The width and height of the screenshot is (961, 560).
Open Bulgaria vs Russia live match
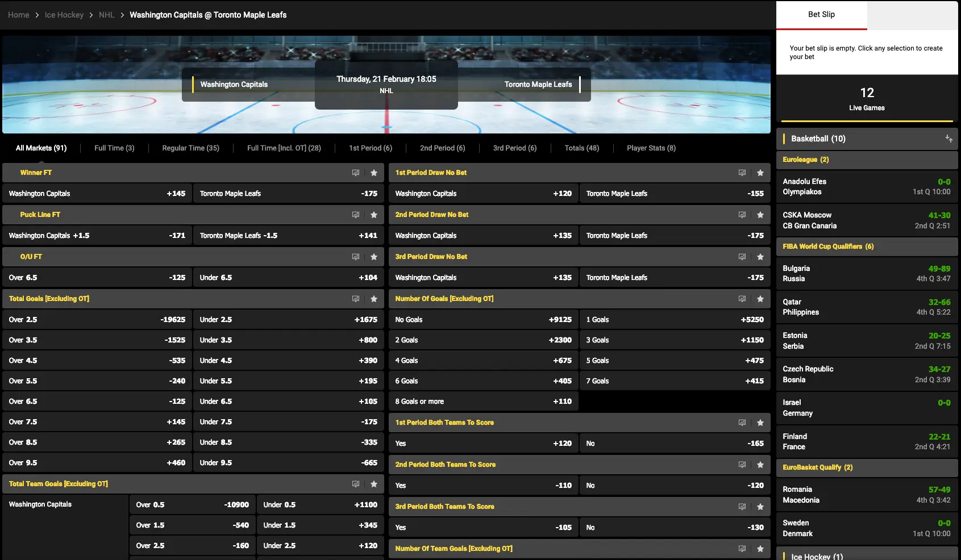(867, 274)
